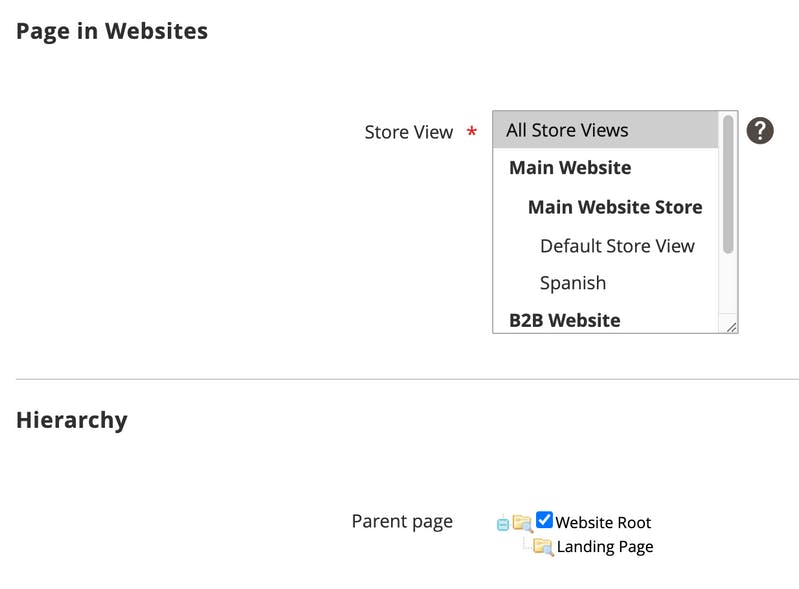Viewport: 799px width, 589px height.
Task: Click the B2B Website group label
Action: 565,320
